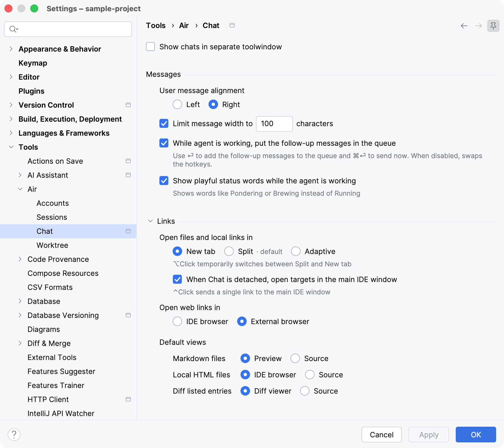Uncheck open targets in main IDE window
This screenshot has height=448, width=504.
coord(177,279)
